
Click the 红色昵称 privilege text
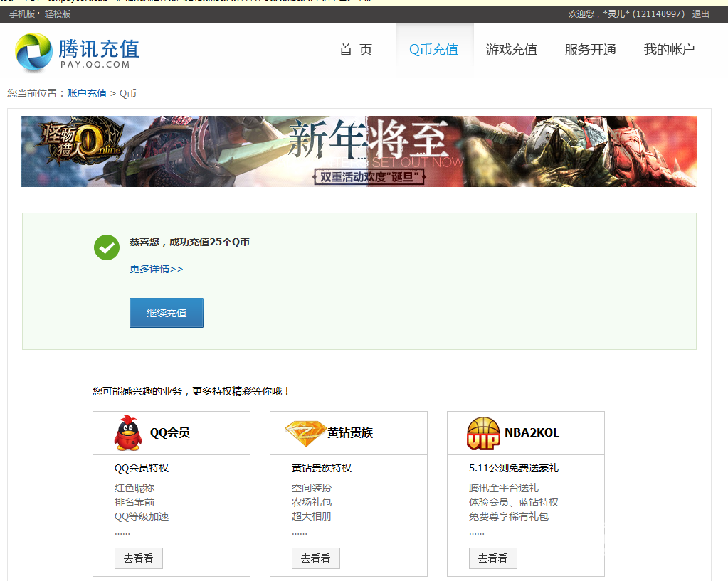(134, 488)
